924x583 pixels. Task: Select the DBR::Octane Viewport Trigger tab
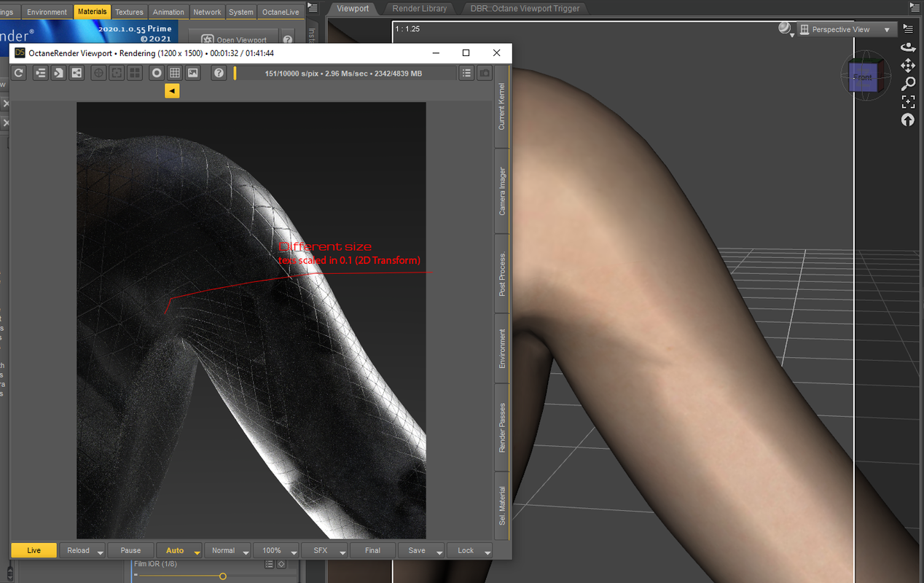point(525,9)
